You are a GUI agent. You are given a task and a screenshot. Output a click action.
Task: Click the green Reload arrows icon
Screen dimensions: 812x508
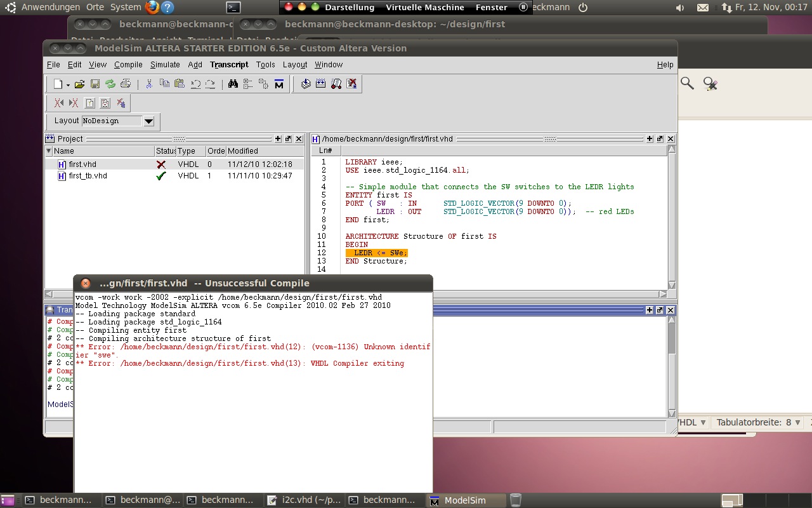(110, 84)
